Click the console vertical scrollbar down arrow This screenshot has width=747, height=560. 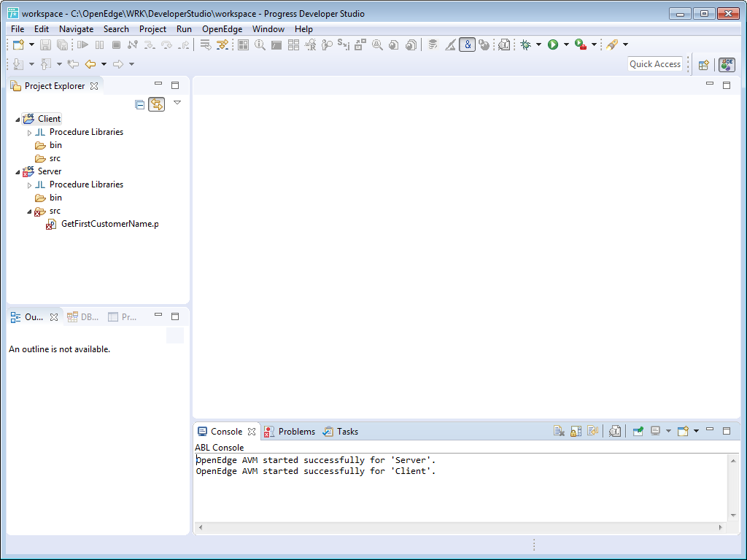733,516
